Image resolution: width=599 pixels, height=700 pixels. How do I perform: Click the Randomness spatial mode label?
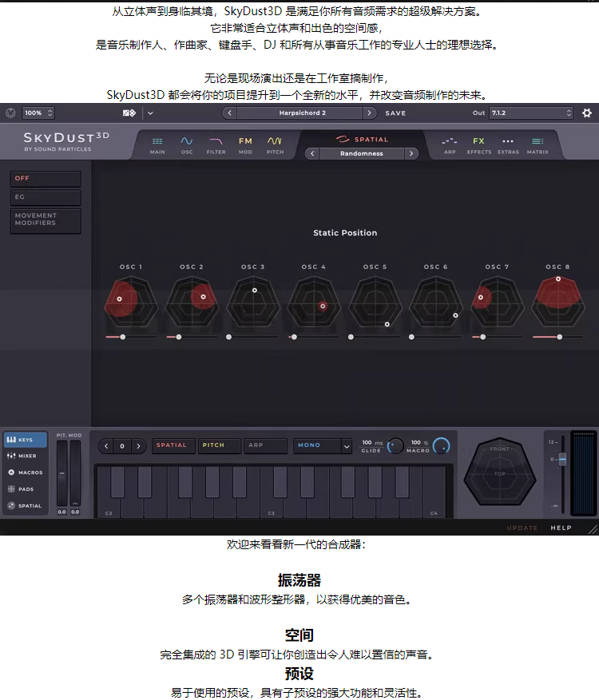361,153
